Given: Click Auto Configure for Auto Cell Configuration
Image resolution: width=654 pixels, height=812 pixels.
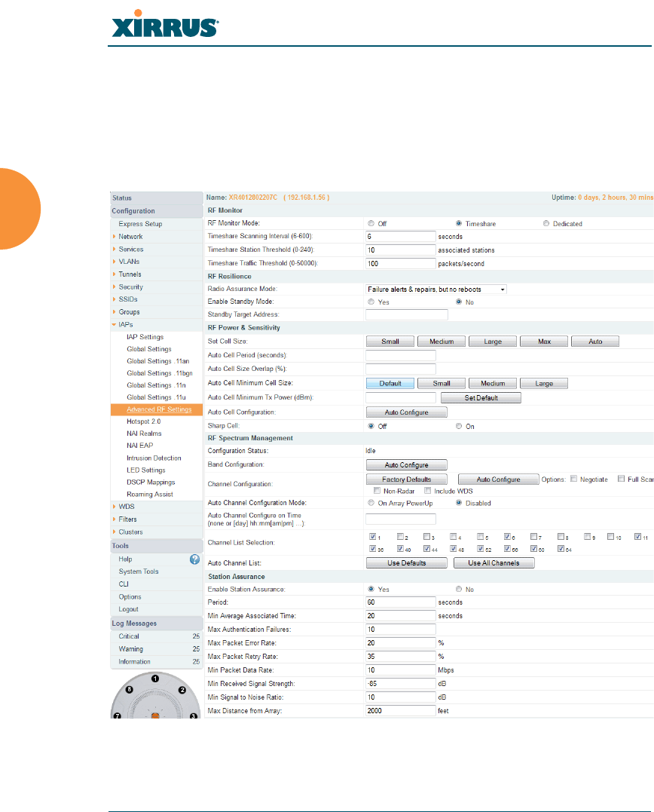Looking at the screenshot, I should pyautogui.click(x=406, y=412).
